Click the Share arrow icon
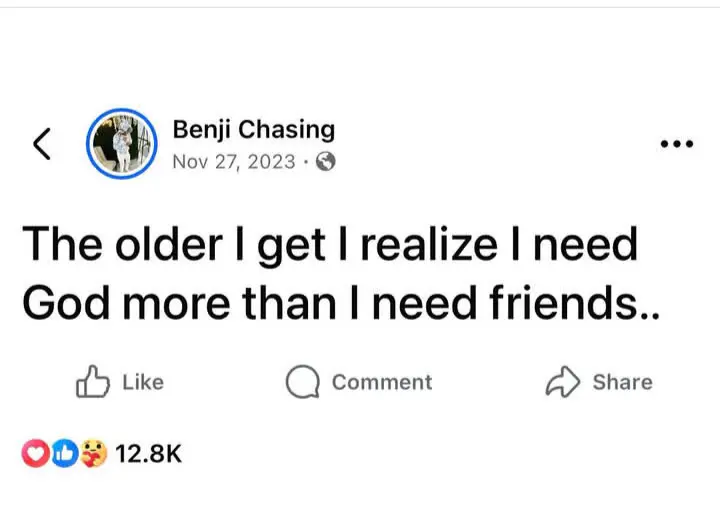The image size is (720, 523). (562, 382)
